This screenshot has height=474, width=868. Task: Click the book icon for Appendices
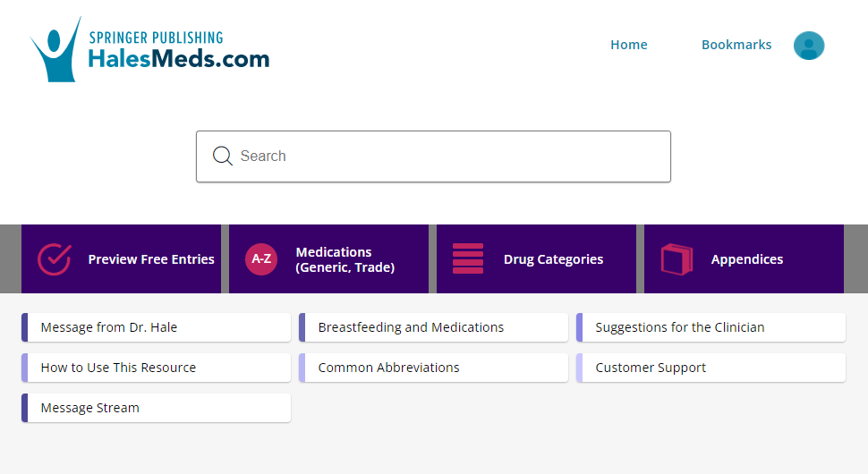coord(677,258)
